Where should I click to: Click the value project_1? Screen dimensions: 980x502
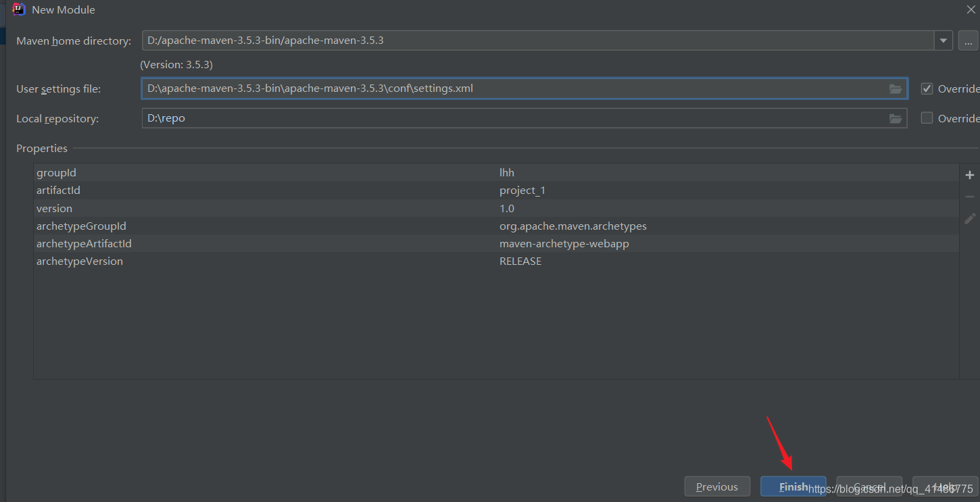[x=522, y=191]
